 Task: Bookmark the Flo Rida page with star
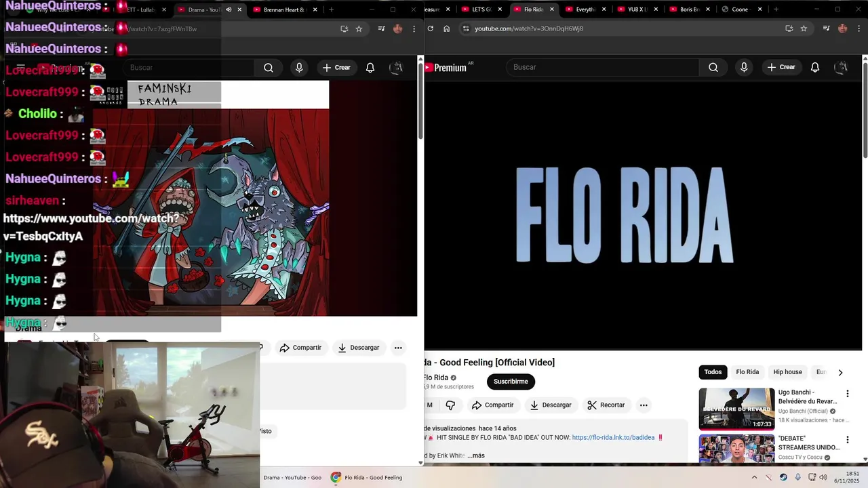click(804, 28)
